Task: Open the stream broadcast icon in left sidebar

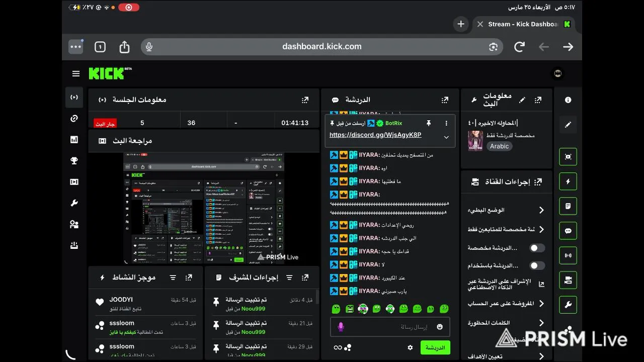Action: pos(74,97)
